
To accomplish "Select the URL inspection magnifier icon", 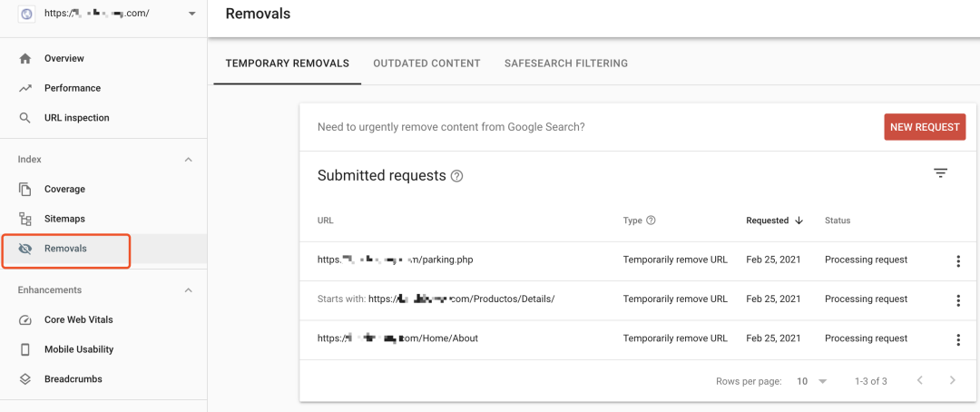I will coord(25,118).
